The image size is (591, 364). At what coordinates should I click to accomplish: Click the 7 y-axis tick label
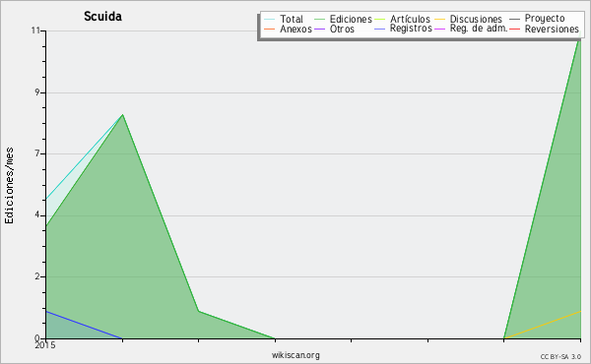pyautogui.click(x=37, y=153)
